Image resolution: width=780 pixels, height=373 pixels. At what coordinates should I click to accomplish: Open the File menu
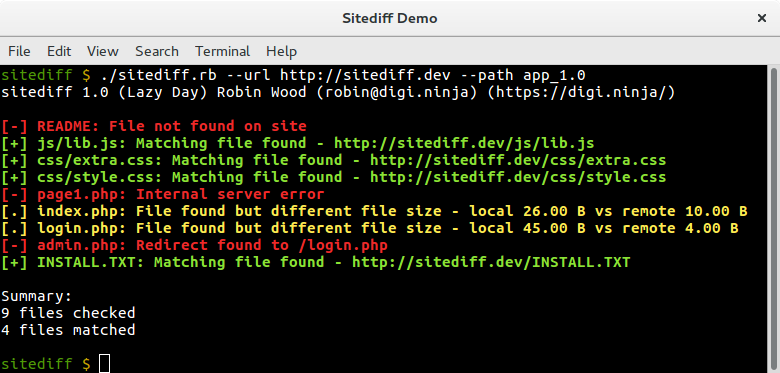click(19, 51)
